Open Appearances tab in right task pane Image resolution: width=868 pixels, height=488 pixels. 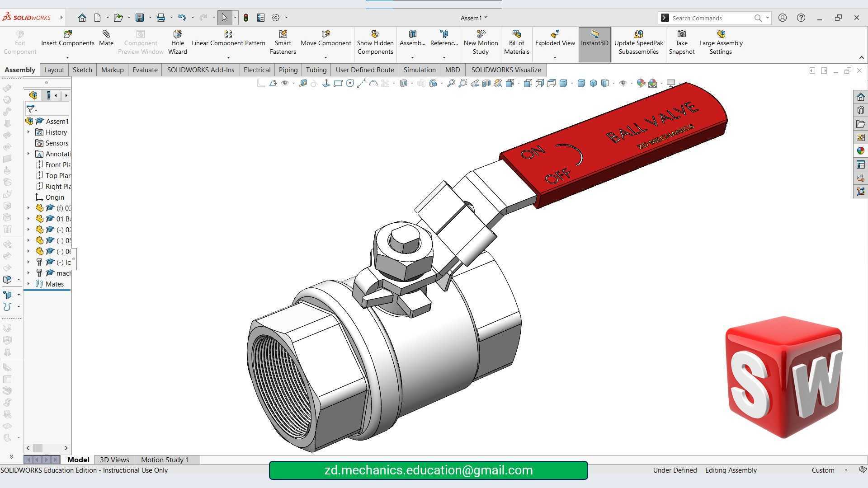click(x=860, y=151)
